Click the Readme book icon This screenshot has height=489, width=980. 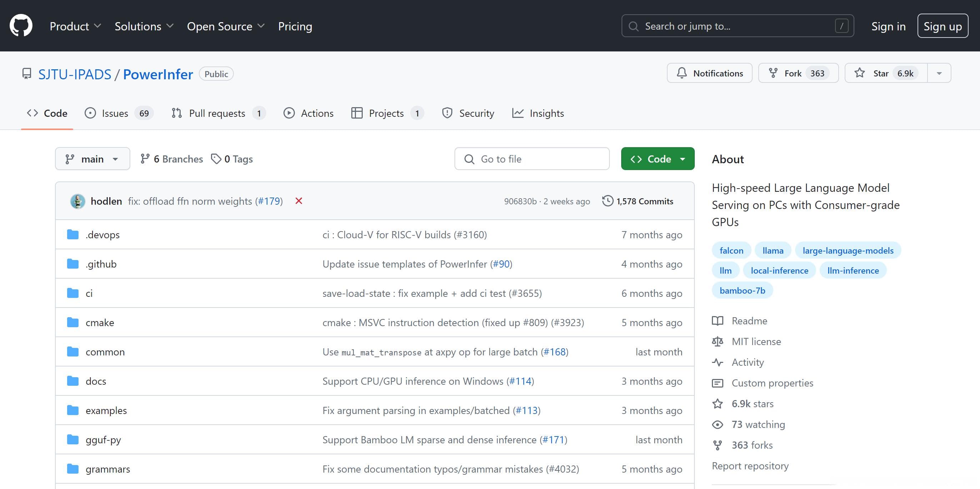[x=718, y=321]
